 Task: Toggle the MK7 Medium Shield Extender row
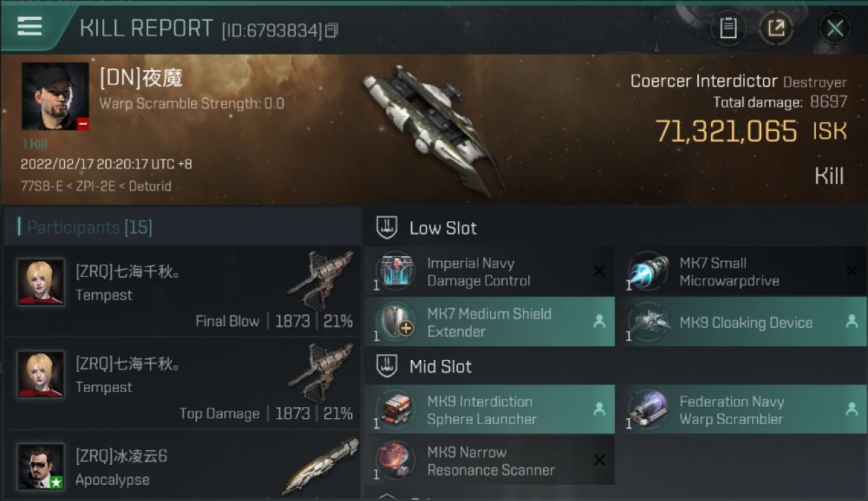pyautogui.click(x=489, y=322)
